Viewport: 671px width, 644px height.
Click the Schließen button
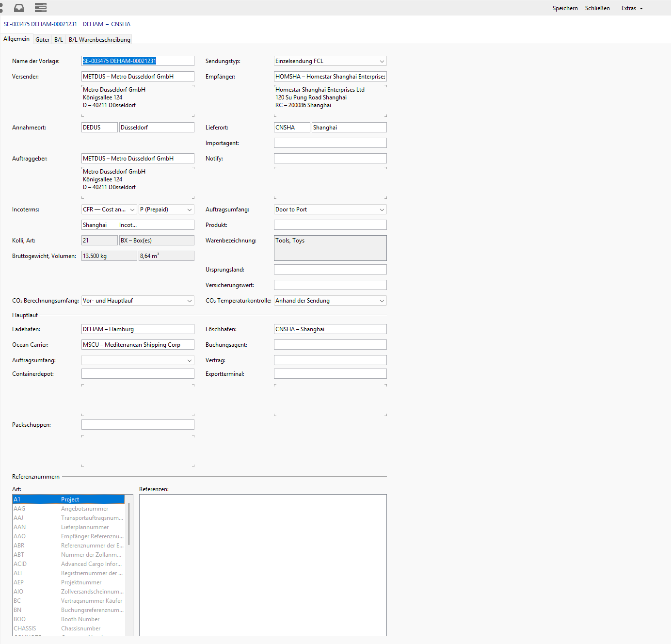[597, 8]
